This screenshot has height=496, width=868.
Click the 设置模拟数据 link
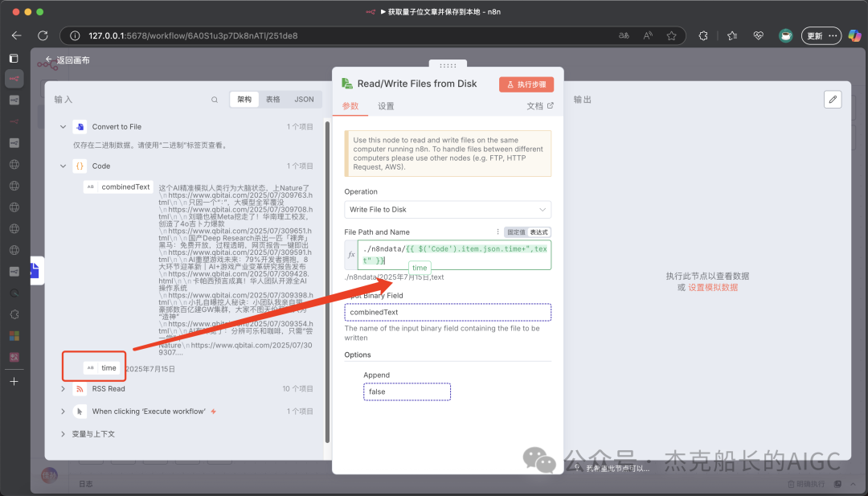[713, 287]
